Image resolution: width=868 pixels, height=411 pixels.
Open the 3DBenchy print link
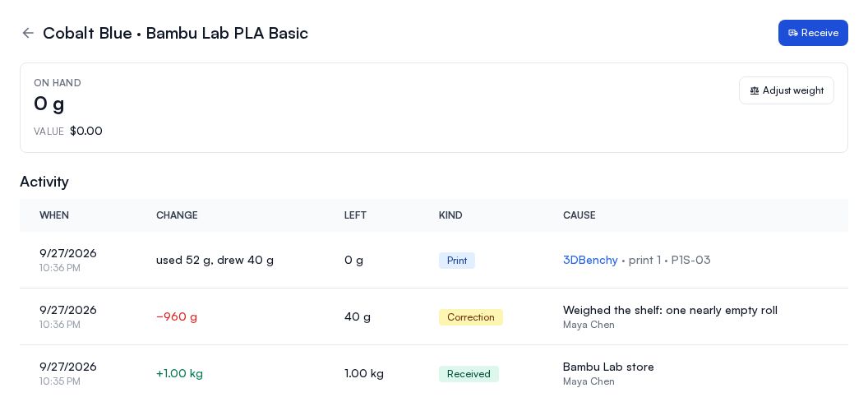590,261
